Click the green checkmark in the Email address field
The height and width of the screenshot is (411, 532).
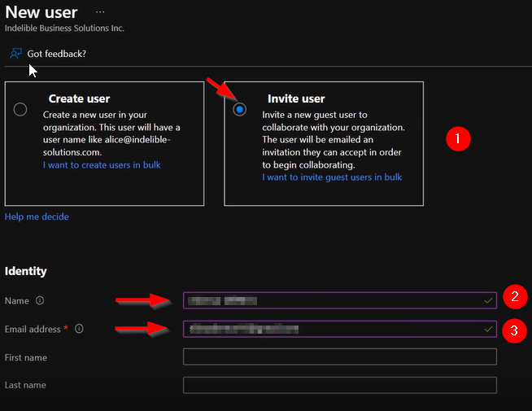click(489, 329)
